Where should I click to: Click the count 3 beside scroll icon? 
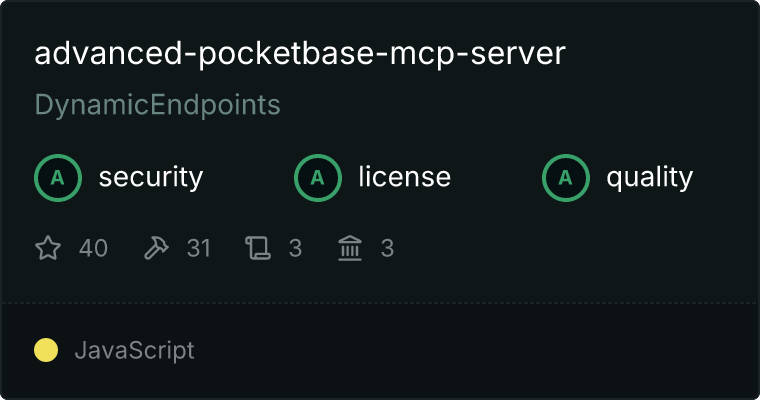(296, 248)
